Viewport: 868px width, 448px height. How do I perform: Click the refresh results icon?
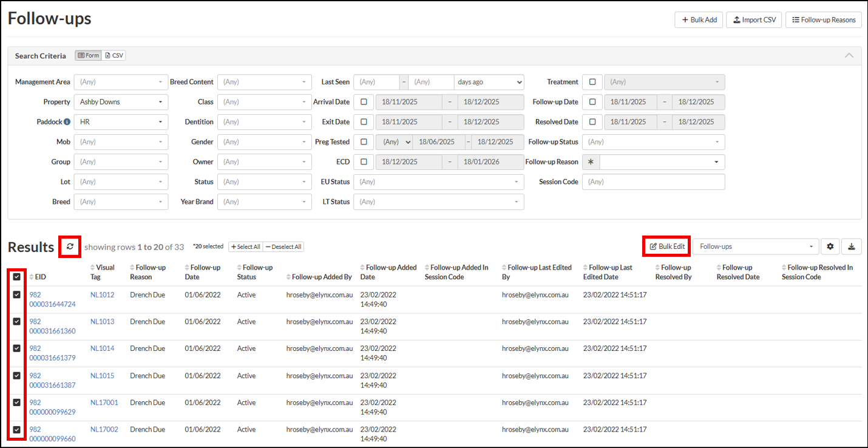tap(70, 246)
